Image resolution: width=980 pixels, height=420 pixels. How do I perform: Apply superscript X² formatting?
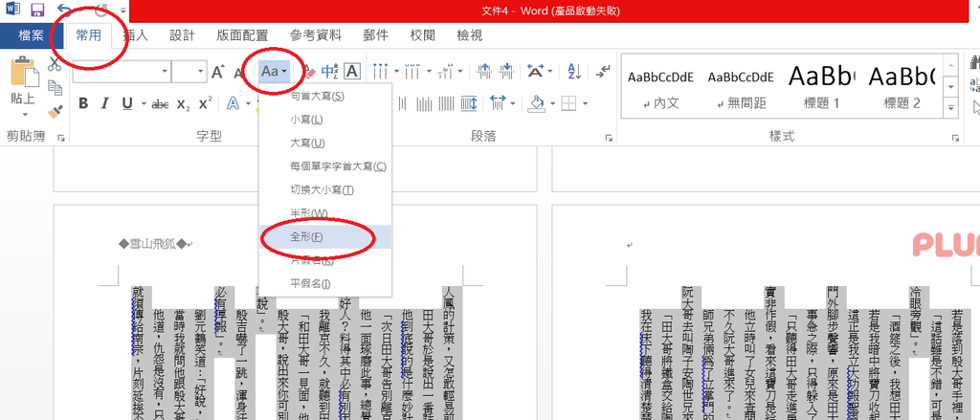pos(205,103)
